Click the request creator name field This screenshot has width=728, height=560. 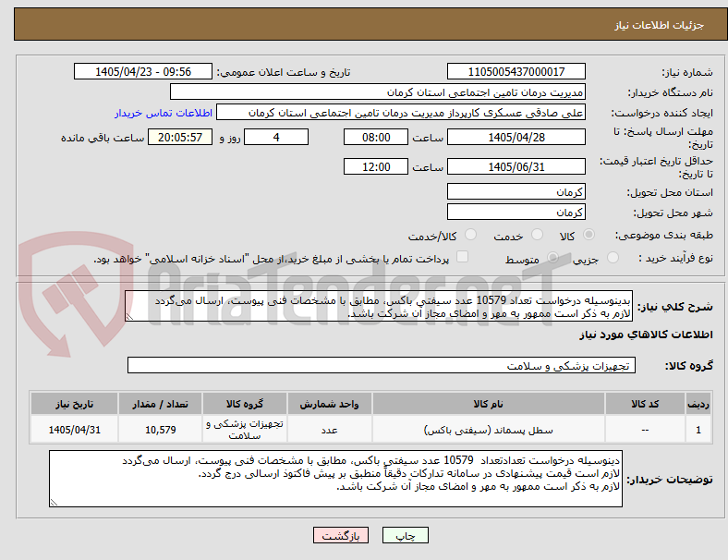click(401, 113)
